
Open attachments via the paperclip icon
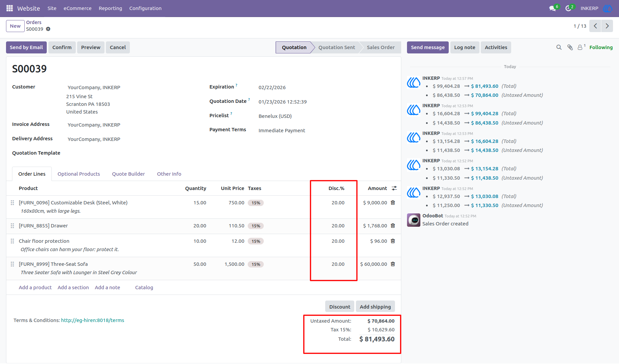[x=570, y=47]
